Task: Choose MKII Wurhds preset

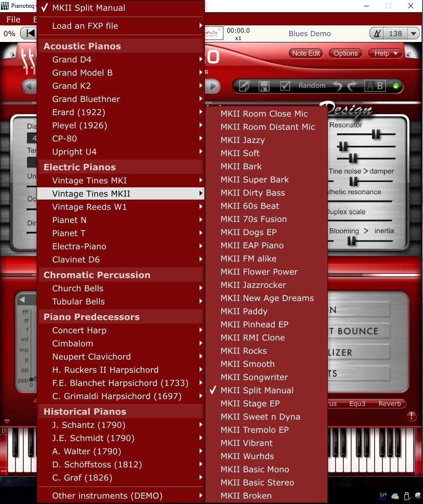Action: (x=266, y=456)
